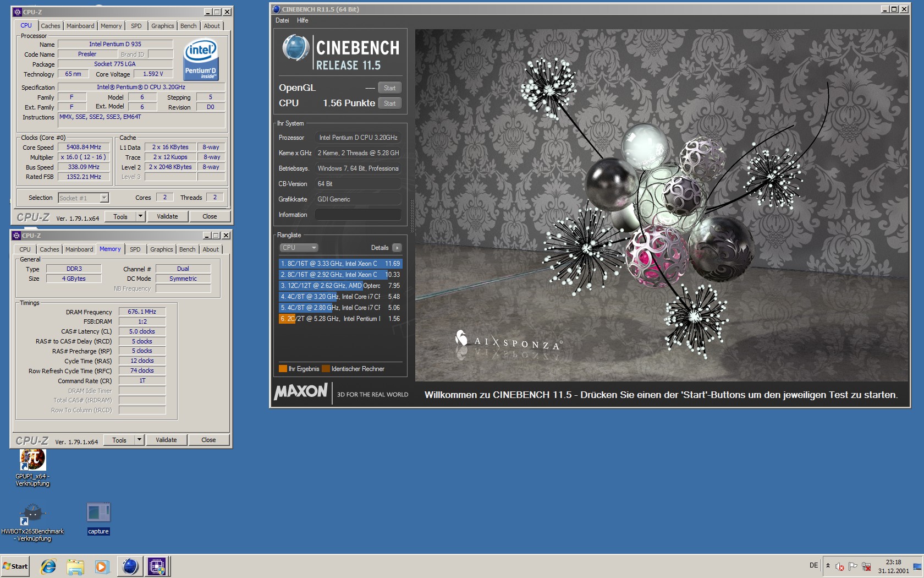Click the Information input field
This screenshot has width=924, height=578.
coord(358,215)
